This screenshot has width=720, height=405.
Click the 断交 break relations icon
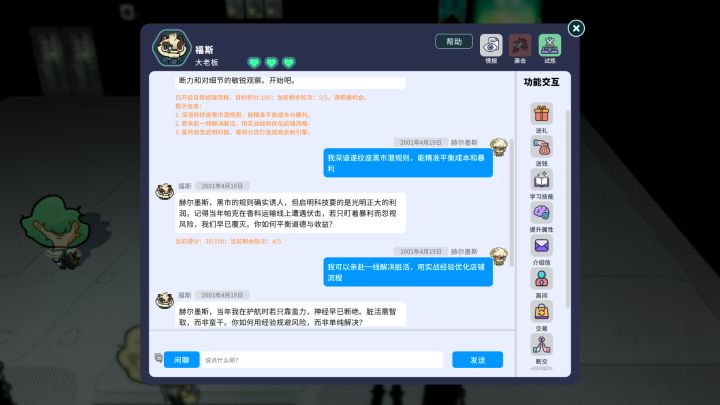[x=541, y=345]
